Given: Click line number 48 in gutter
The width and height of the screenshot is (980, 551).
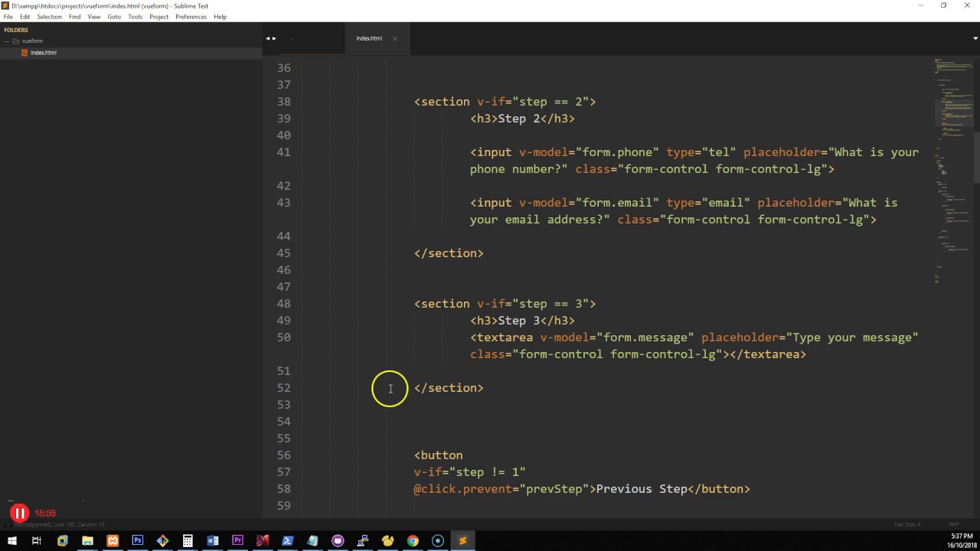Looking at the screenshot, I should pos(283,304).
